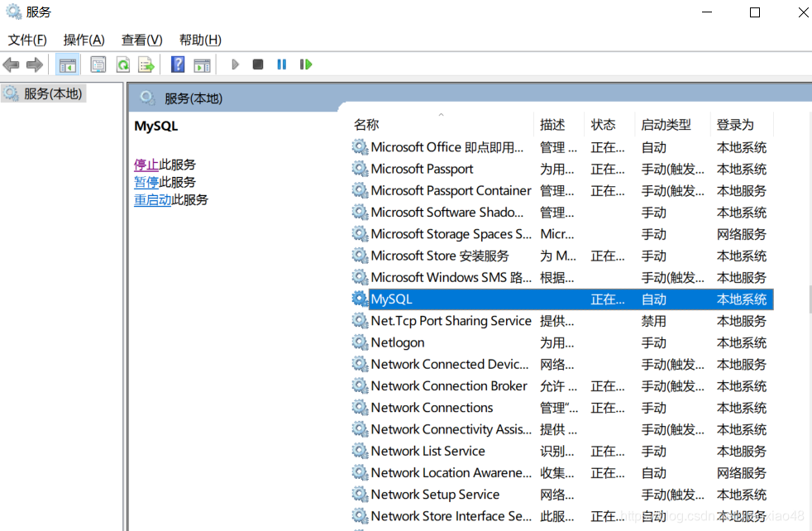This screenshot has width=812, height=531.
Task: Open the blue Help question-mark icon
Action: (178, 65)
